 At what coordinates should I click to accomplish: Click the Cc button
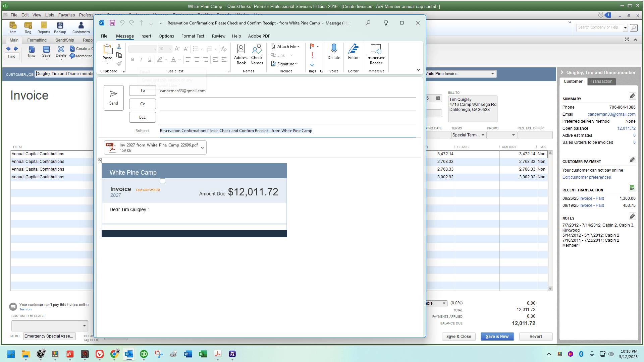click(143, 104)
